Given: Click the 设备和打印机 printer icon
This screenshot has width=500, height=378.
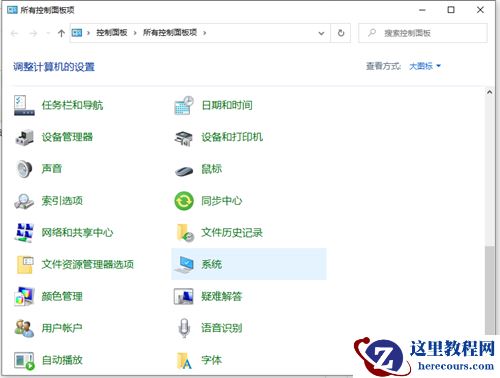Looking at the screenshot, I should [184, 137].
